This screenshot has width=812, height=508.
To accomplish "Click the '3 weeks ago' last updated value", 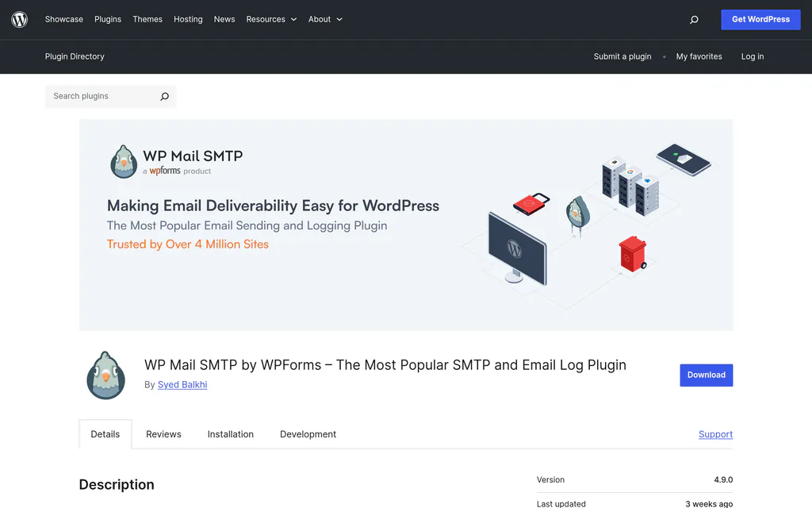I will (x=709, y=503).
